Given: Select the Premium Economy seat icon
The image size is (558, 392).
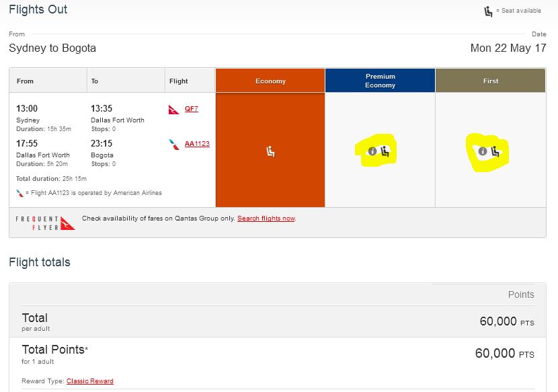Looking at the screenshot, I should point(385,152).
